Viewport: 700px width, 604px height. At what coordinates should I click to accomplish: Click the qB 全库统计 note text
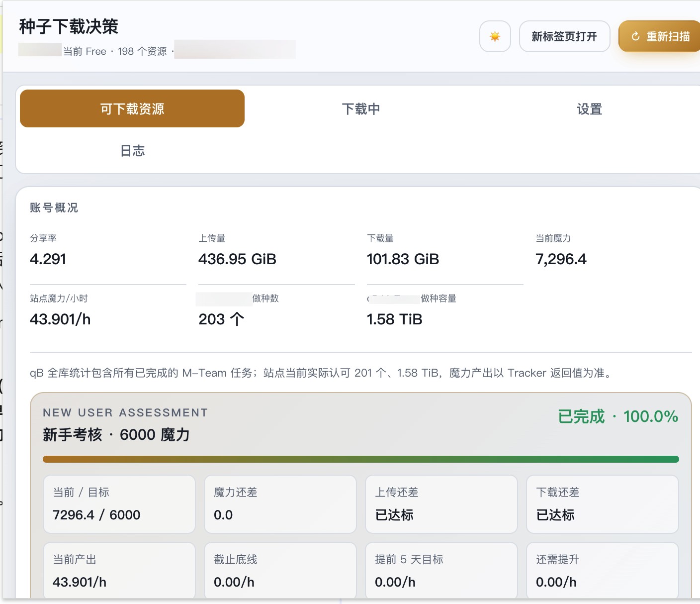[x=321, y=373]
